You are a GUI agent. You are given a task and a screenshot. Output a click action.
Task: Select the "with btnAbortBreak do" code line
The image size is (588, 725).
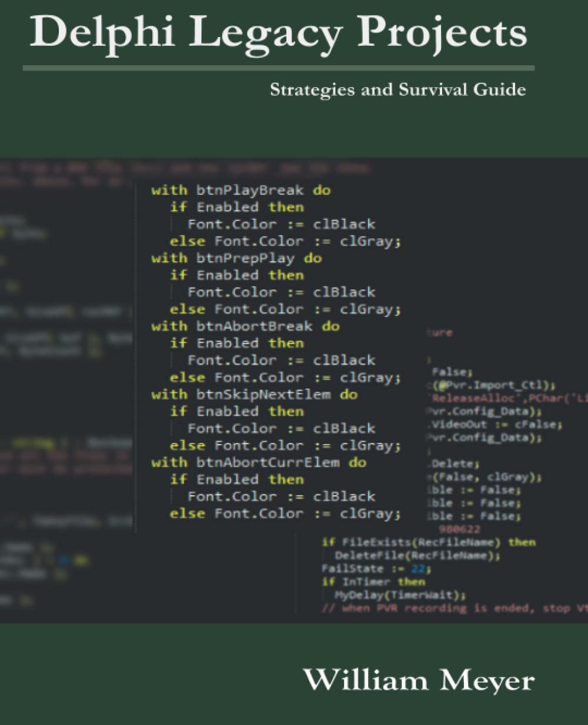point(245,326)
